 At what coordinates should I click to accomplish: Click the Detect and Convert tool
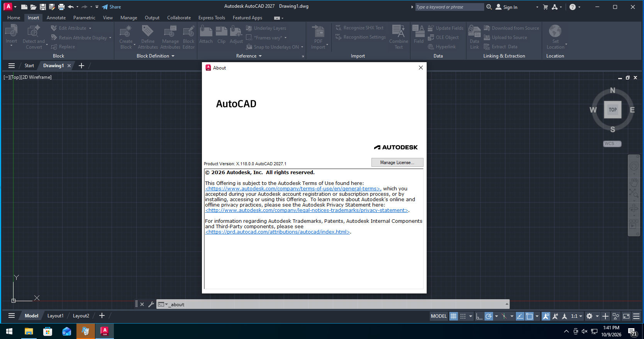34,37
